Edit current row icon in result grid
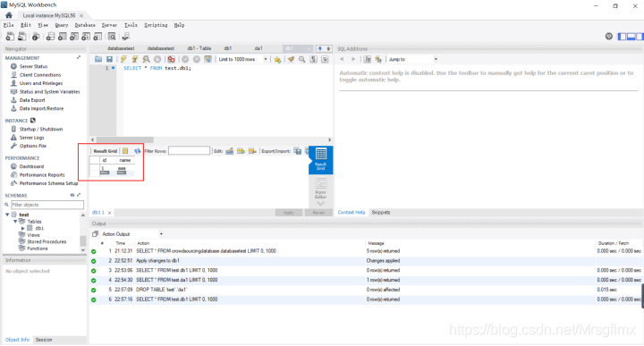 click(230, 151)
